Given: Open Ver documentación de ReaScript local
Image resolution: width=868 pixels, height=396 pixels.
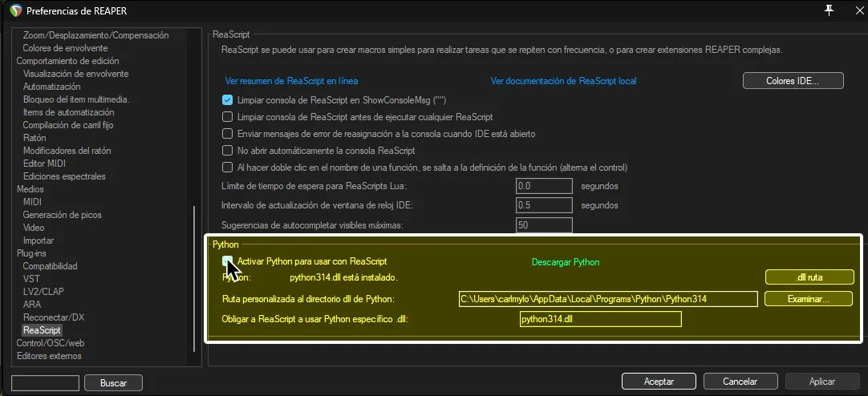Looking at the screenshot, I should pos(563,81).
